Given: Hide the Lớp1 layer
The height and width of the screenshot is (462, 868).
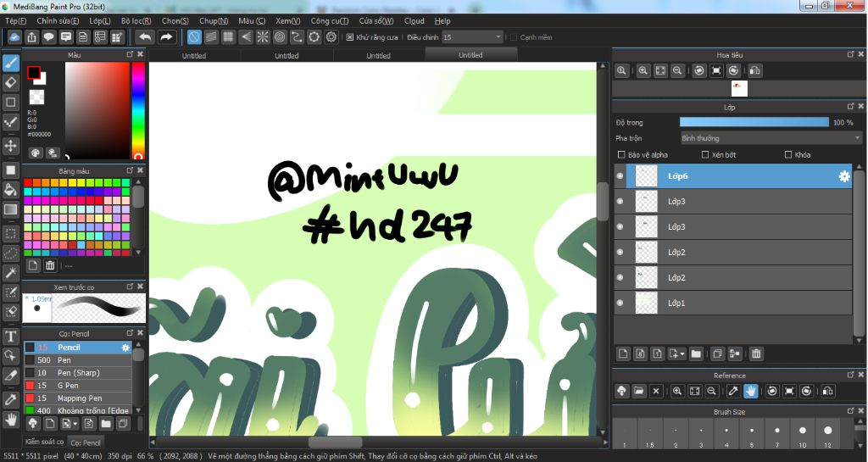Looking at the screenshot, I should (620, 303).
